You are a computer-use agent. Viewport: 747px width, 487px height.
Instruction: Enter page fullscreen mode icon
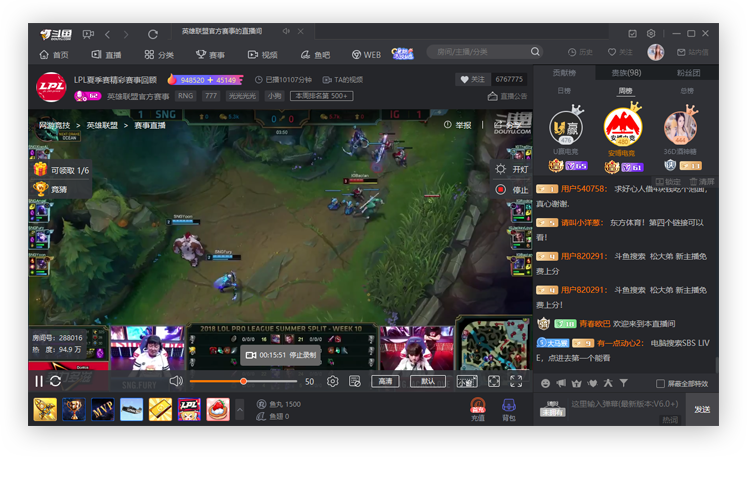click(x=494, y=381)
